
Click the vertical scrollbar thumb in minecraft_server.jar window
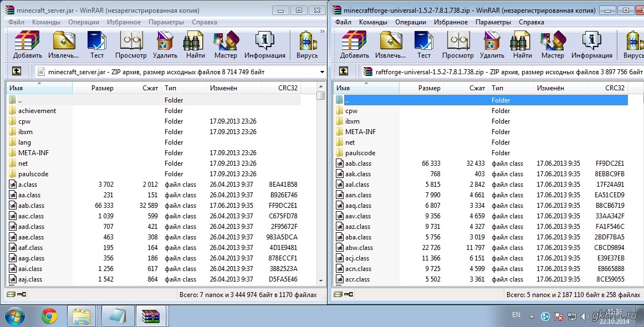coord(321,95)
